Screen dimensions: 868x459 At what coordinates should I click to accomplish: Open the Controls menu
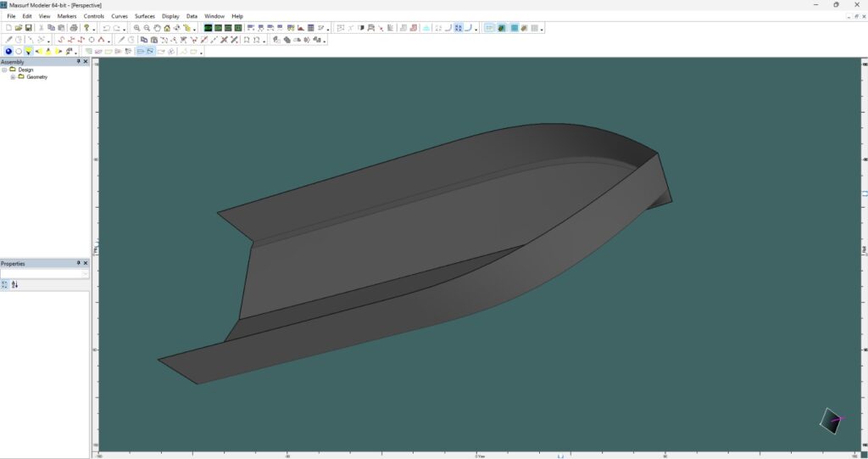coord(93,16)
